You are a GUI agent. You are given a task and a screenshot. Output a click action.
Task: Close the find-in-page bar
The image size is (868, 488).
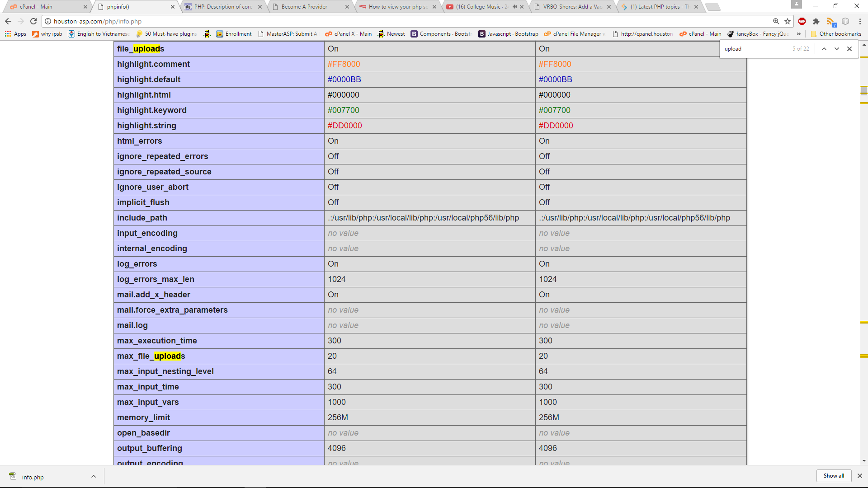(849, 49)
